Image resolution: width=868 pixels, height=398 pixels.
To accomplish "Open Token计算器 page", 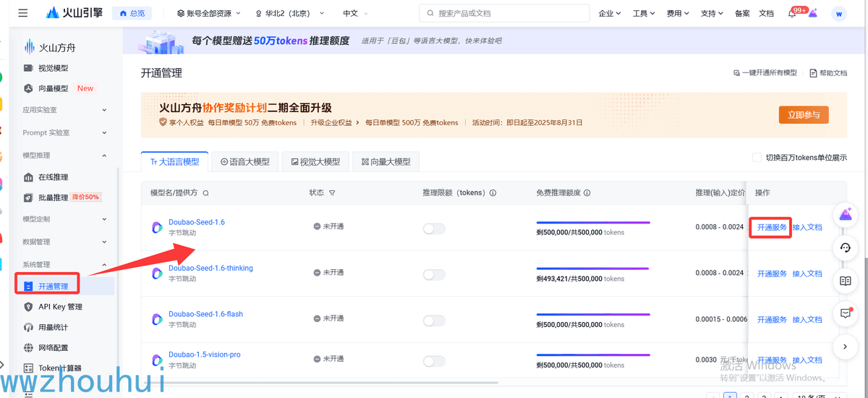I will coord(60,368).
